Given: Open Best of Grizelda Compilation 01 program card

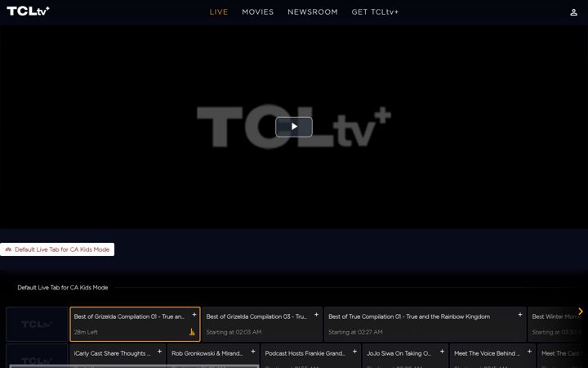Looking at the screenshot, I should pos(135,324).
